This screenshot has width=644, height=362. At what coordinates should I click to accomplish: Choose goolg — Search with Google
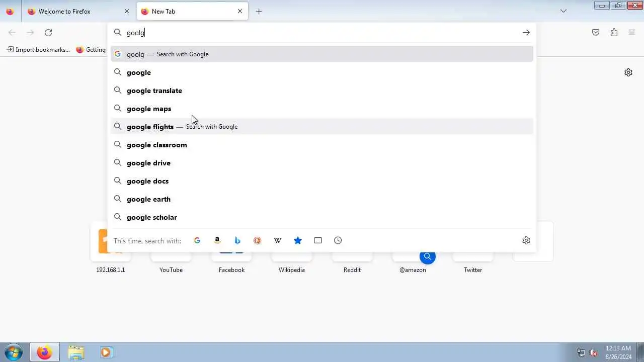pyautogui.click(x=322, y=54)
